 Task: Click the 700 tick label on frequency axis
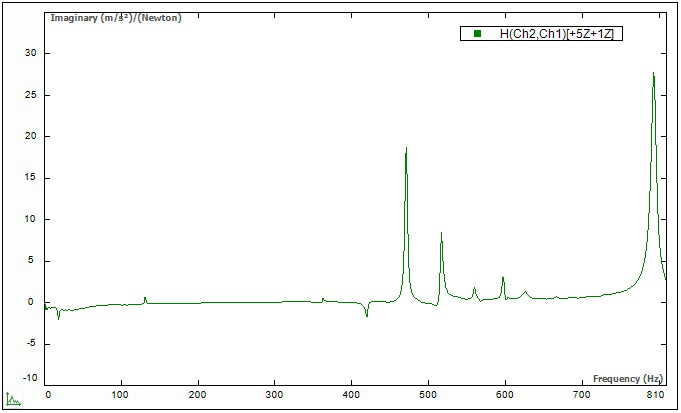580,396
